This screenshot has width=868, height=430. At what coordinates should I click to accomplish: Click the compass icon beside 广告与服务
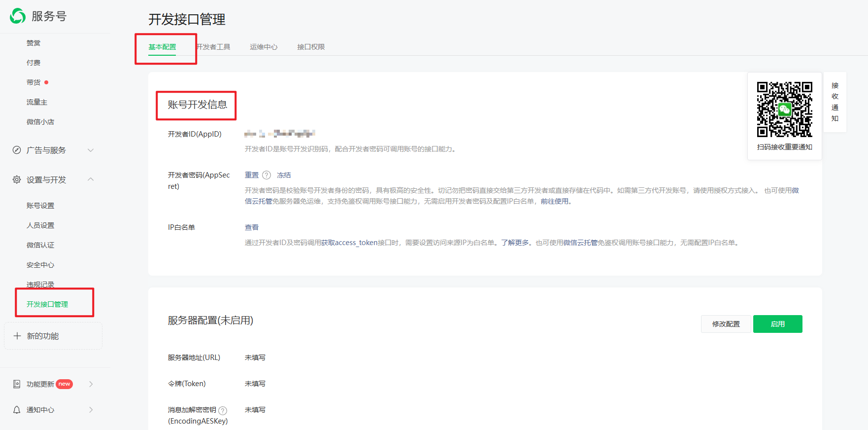click(x=17, y=150)
